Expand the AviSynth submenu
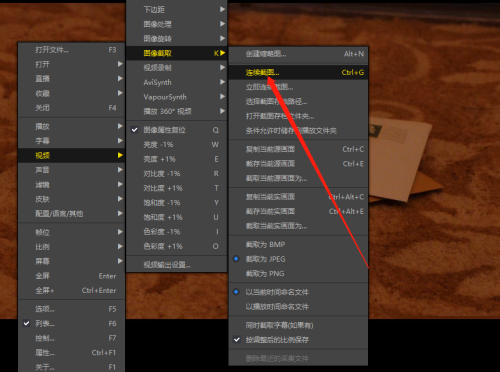The image size is (500, 372). [177, 82]
